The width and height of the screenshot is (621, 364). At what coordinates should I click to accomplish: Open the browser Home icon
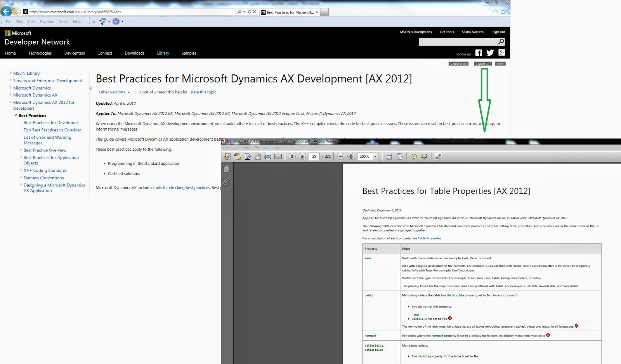pos(495,12)
